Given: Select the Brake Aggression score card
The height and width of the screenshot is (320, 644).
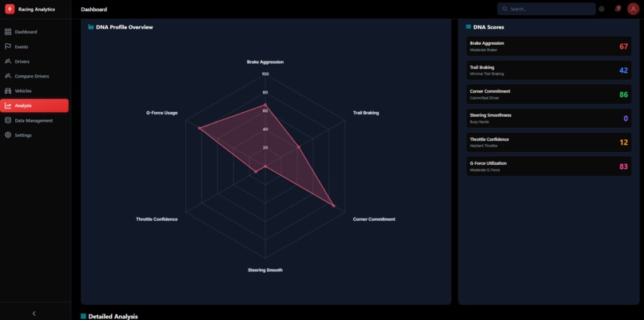Looking at the screenshot, I should click(x=549, y=46).
